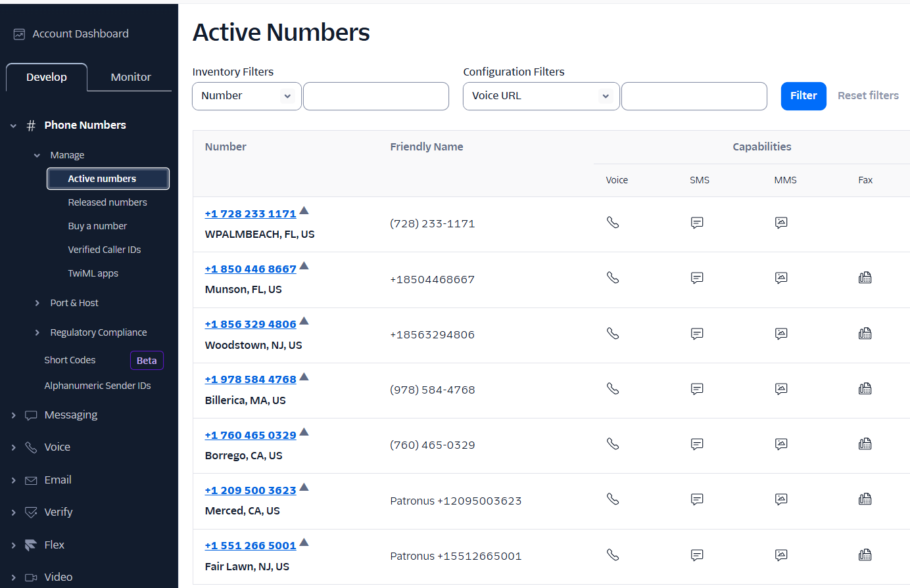Select Released numbers in the sidebar
The height and width of the screenshot is (588, 910).
click(107, 202)
